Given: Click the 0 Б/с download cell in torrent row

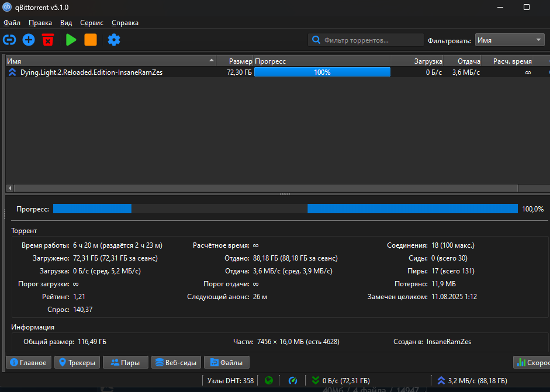Looking at the screenshot, I should pyautogui.click(x=434, y=72).
